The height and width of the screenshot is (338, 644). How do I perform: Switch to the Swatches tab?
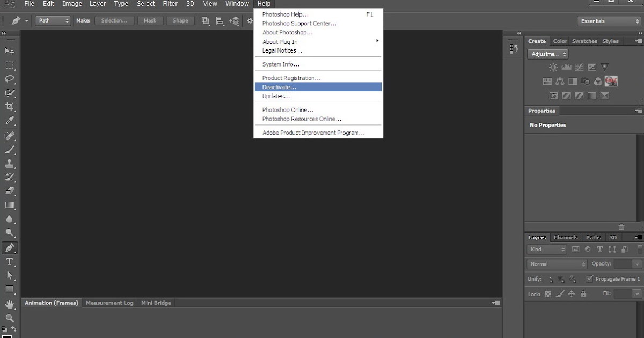point(584,41)
